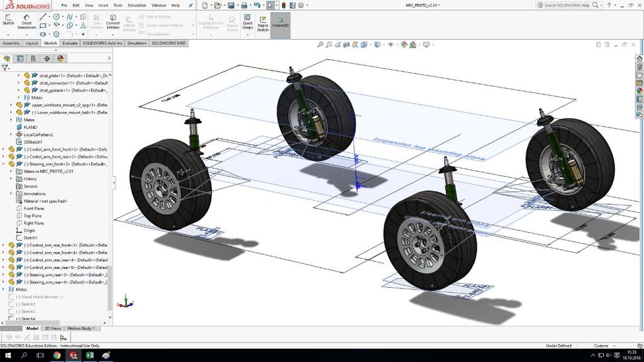Open the Windows Start menu

click(8, 356)
